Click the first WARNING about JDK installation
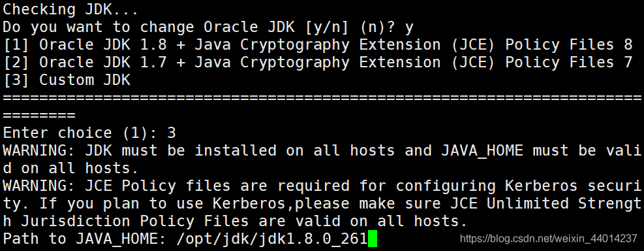 click(x=322, y=159)
